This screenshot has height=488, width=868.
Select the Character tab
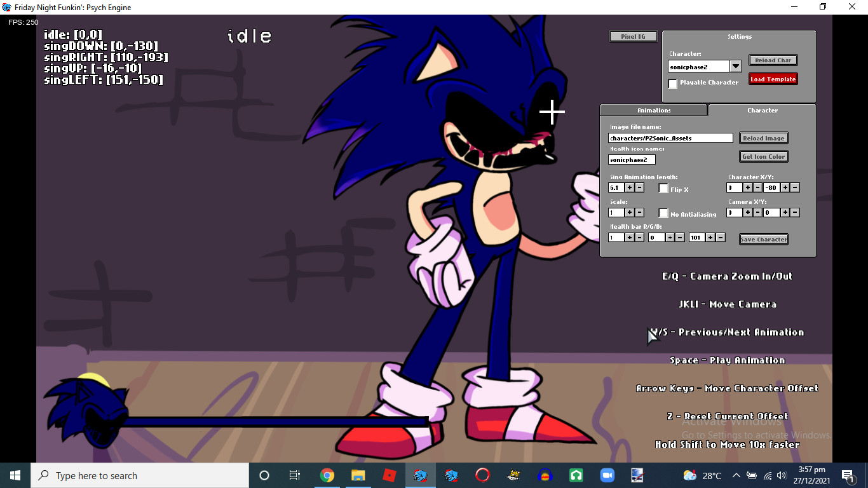[x=763, y=110]
